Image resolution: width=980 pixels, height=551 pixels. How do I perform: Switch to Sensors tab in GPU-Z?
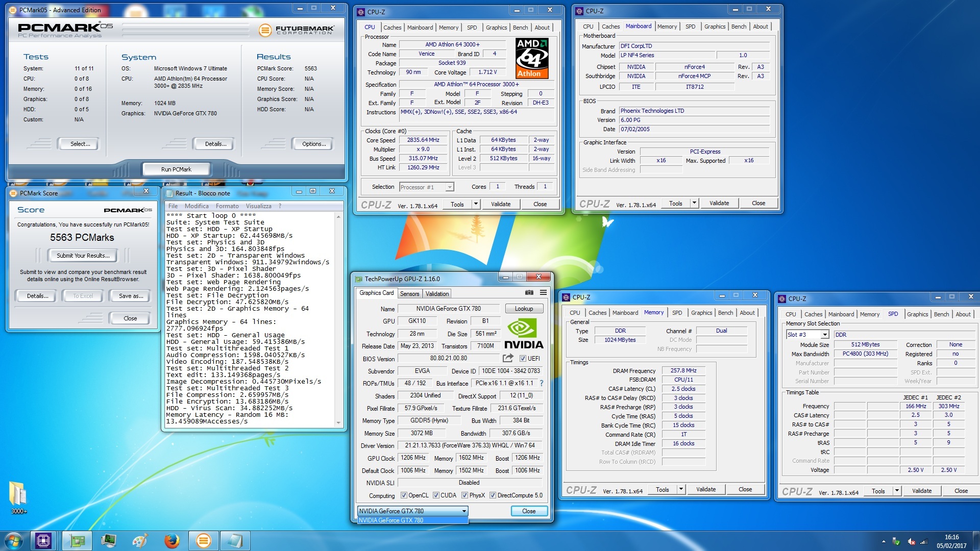tap(409, 294)
